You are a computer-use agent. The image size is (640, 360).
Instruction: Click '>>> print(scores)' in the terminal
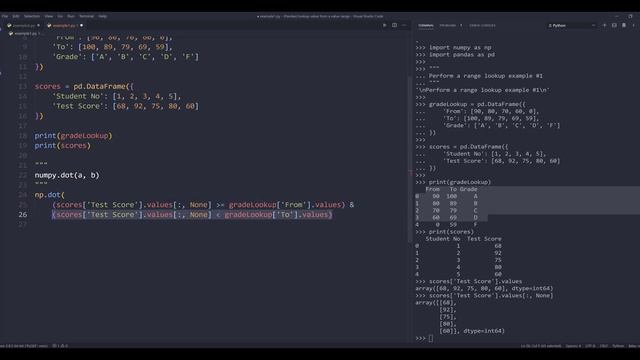coord(444,232)
